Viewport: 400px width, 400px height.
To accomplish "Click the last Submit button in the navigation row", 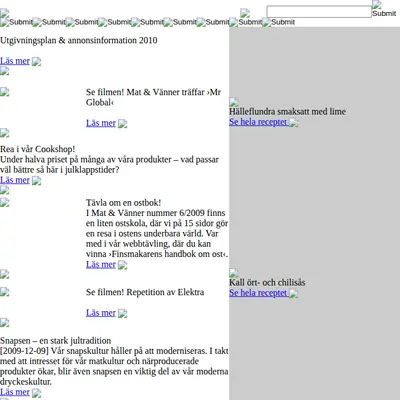I will point(279,22).
